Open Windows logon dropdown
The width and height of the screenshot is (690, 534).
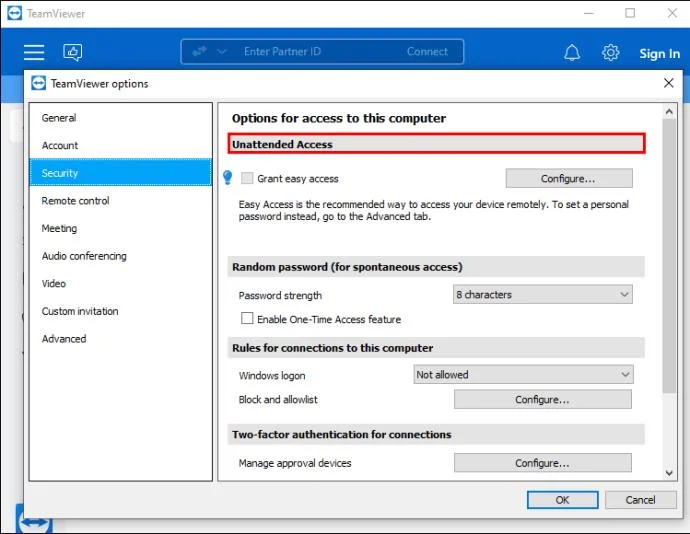[x=523, y=374]
